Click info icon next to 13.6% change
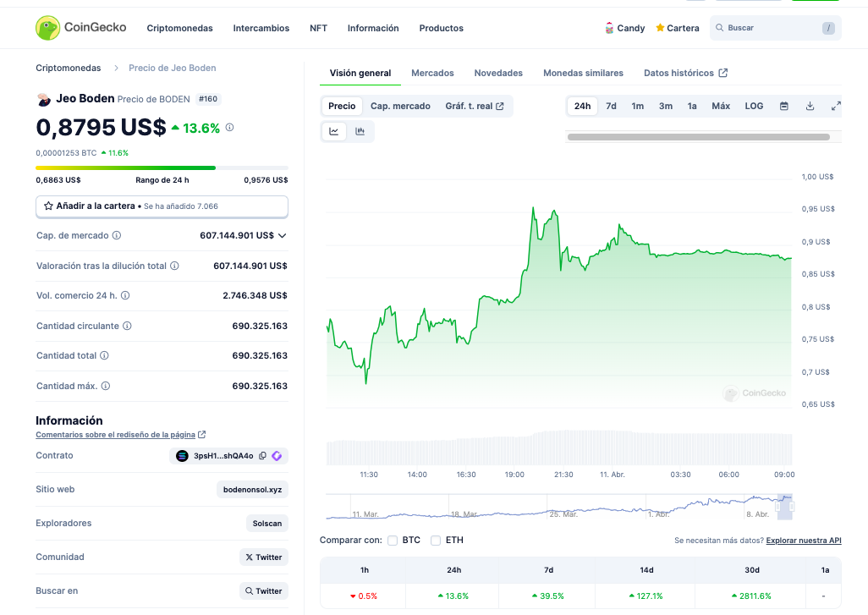868x615 pixels. pos(230,128)
